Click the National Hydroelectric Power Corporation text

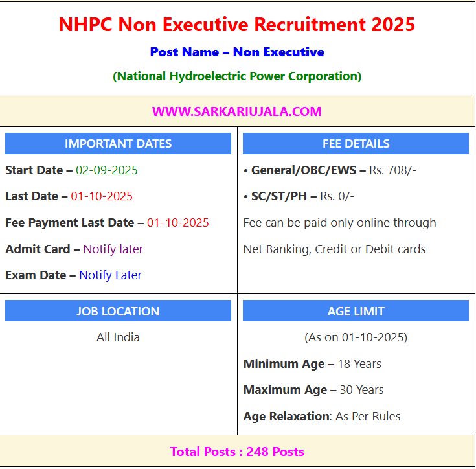237,76
